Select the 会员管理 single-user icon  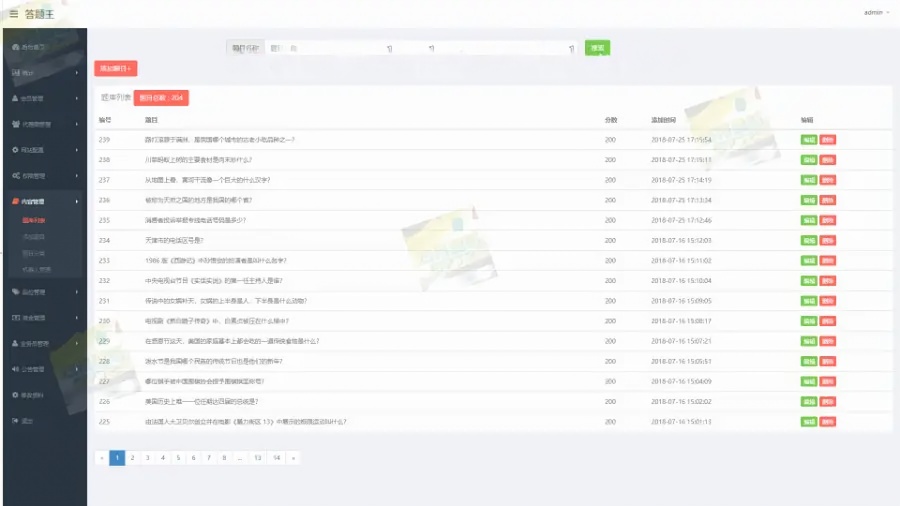click(x=15, y=98)
